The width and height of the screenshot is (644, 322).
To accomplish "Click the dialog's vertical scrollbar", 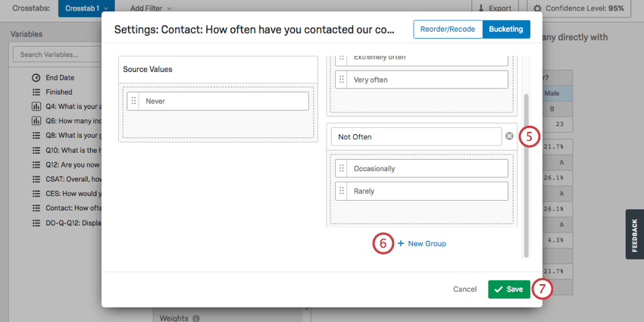I will 526,174.
